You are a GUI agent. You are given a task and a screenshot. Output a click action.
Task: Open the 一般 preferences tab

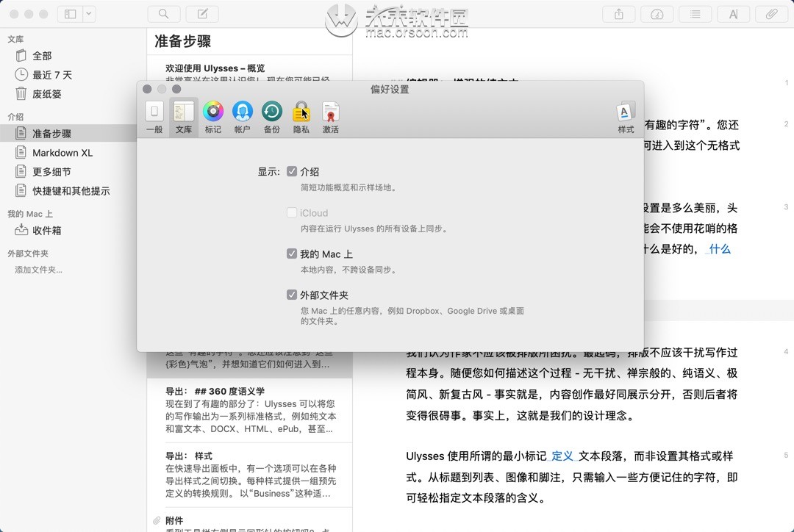(154, 117)
